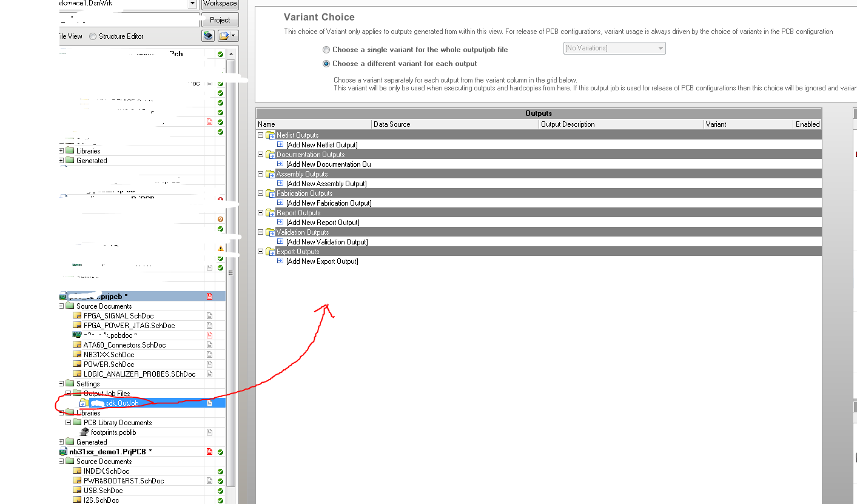
Task: Click the globe-book icon beside Structure Editor
Action: tap(208, 36)
